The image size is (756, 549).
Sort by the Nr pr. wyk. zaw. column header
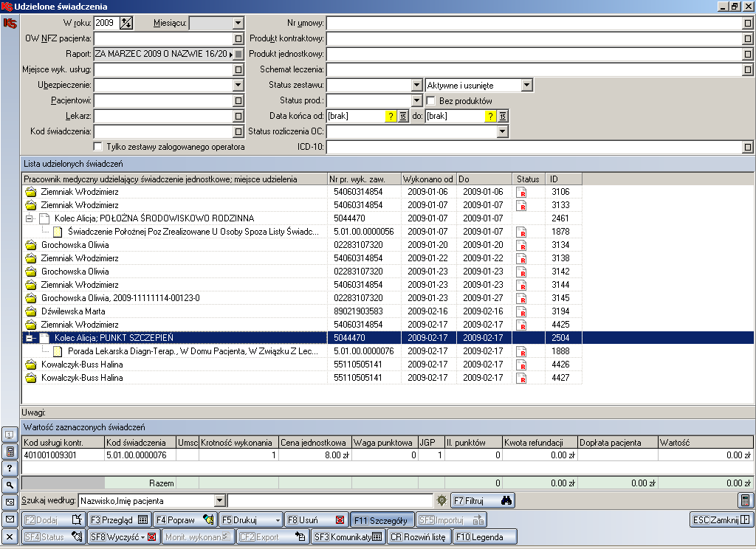(x=364, y=179)
